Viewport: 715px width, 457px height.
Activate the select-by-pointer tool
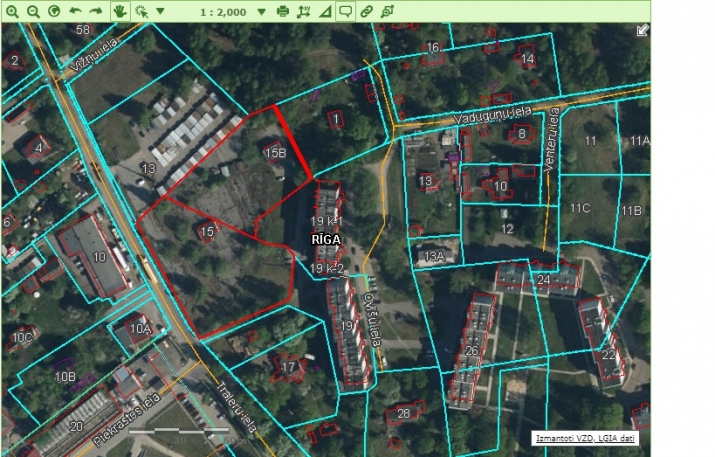142,11
